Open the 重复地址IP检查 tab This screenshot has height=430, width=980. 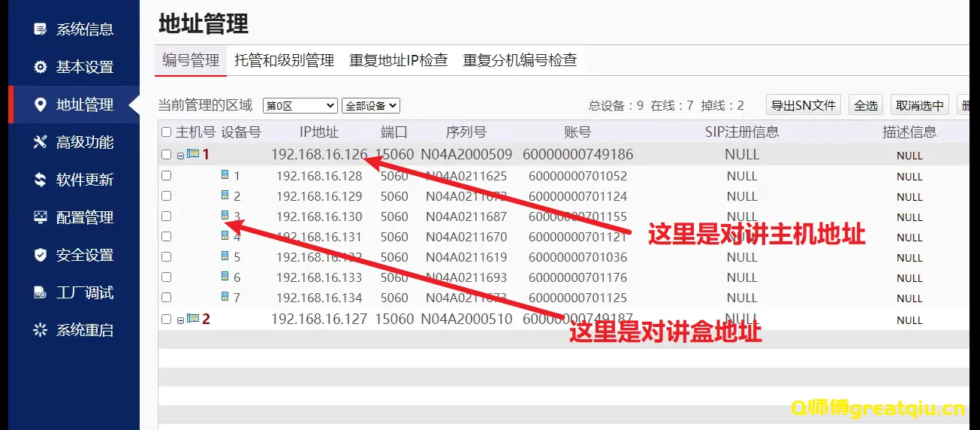point(398,60)
